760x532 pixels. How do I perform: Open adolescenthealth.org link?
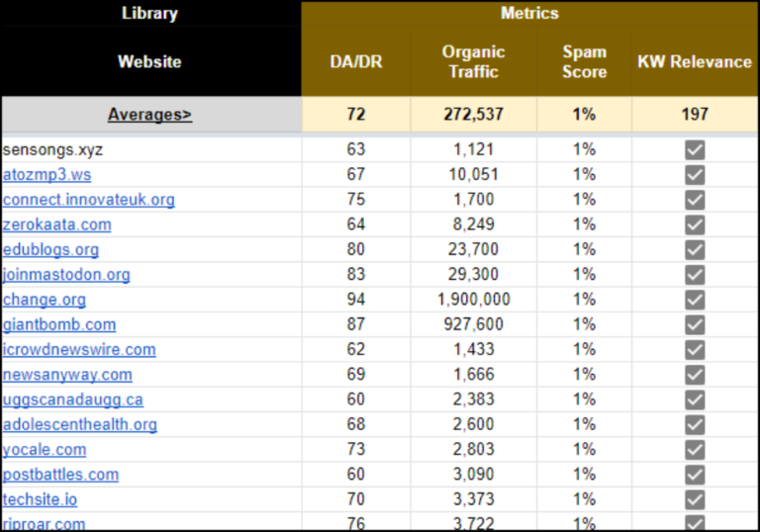tap(79, 425)
